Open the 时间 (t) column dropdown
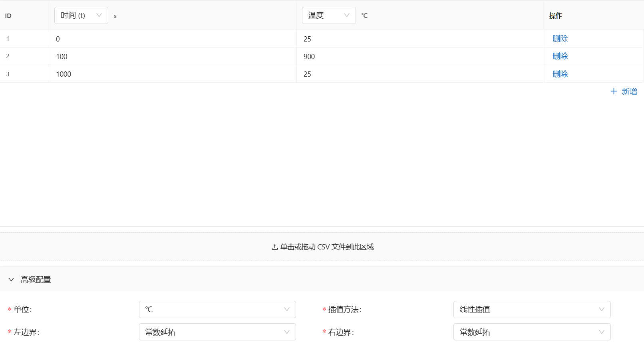This screenshot has height=344, width=644. coord(81,16)
